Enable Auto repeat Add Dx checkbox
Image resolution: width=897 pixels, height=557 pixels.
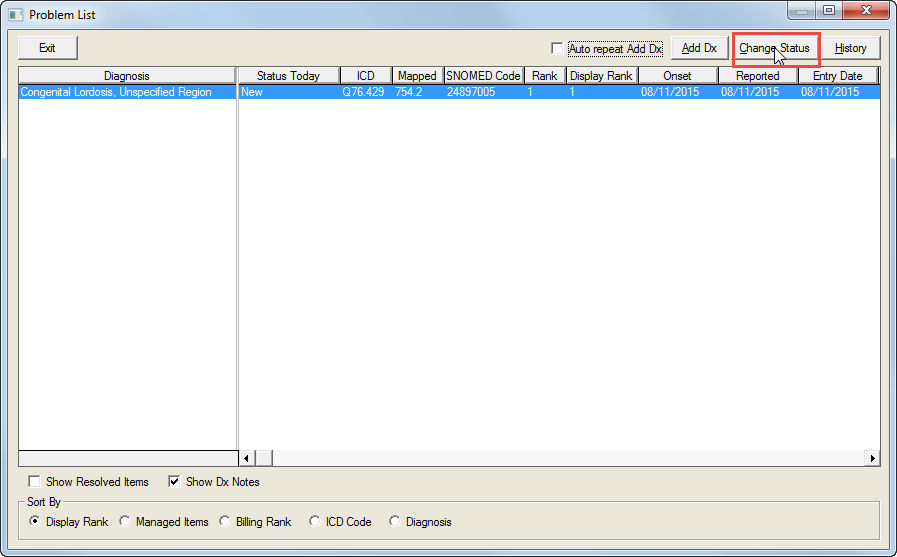click(558, 49)
